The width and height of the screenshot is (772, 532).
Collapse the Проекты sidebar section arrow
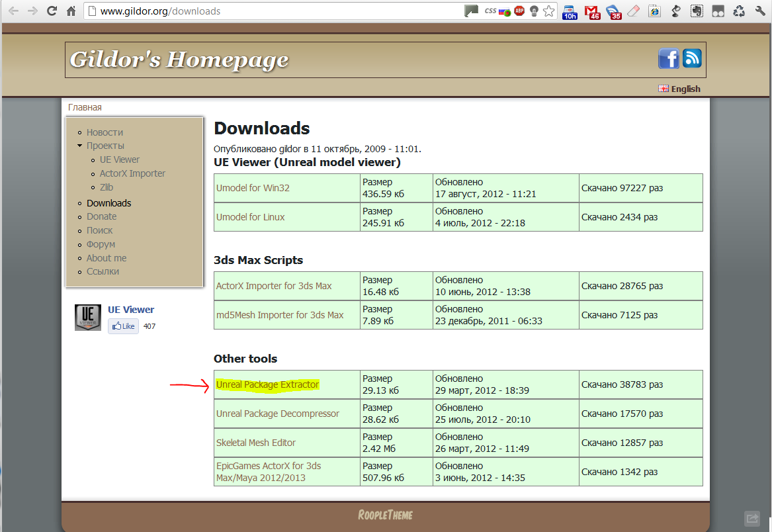pos(80,146)
